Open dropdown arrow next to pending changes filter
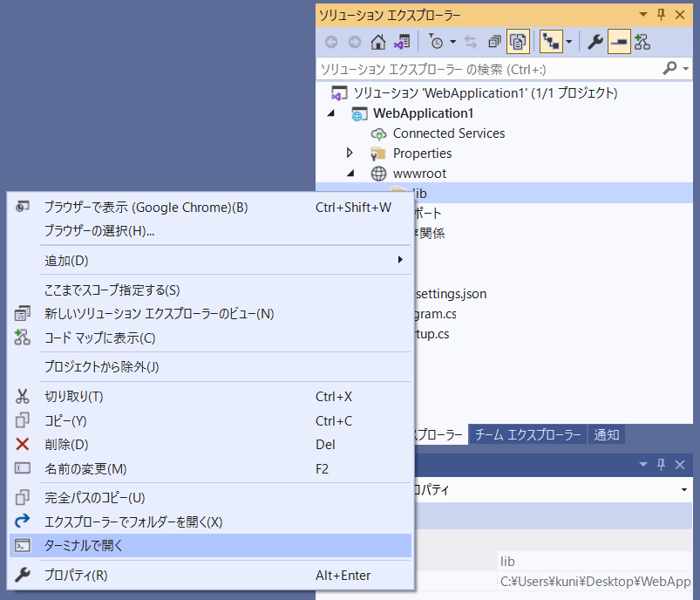The image size is (700, 600). pyautogui.click(x=452, y=42)
